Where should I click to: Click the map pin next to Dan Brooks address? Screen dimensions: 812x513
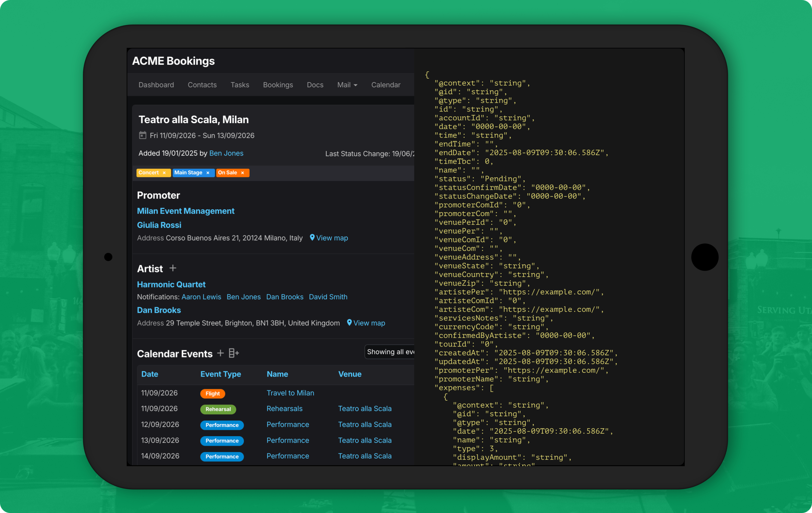[x=349, y=323]
